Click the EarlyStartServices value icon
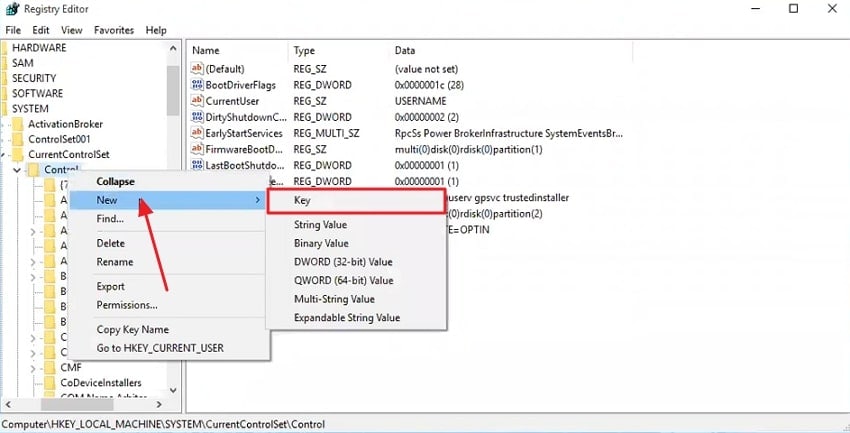 (x=197, y=133)
